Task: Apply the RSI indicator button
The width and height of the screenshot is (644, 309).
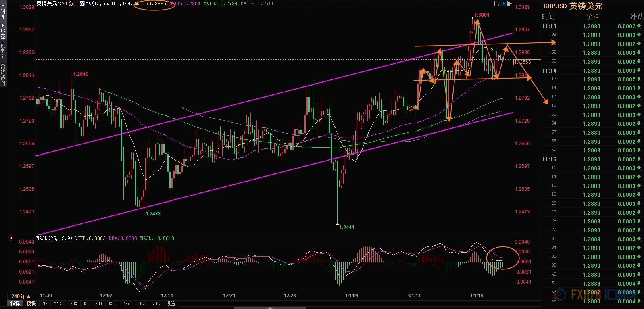Action: click(112, 303)
